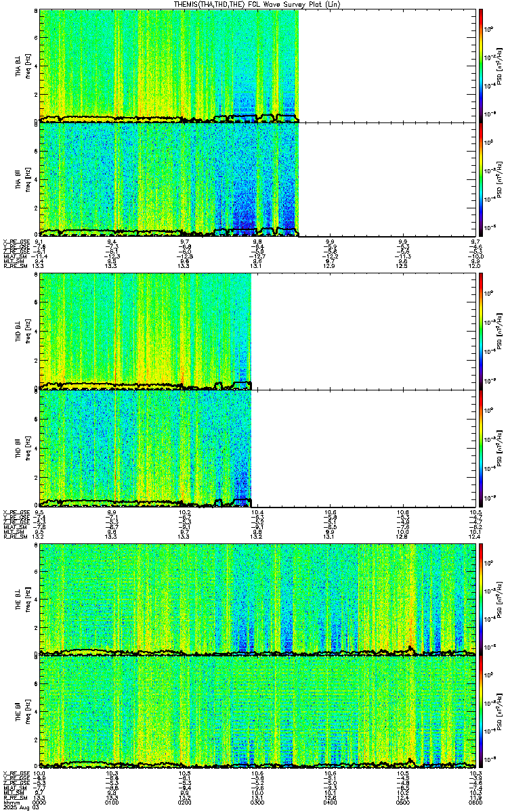
Task: Click the PSD color bar beside THA B parallel
Action: coord(481,179)
